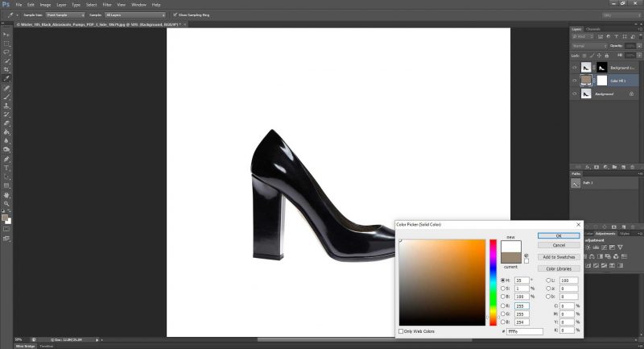Click the vertical hue spectrum slider
Viewport: 644px width, 349px height.
pos(493,282)
